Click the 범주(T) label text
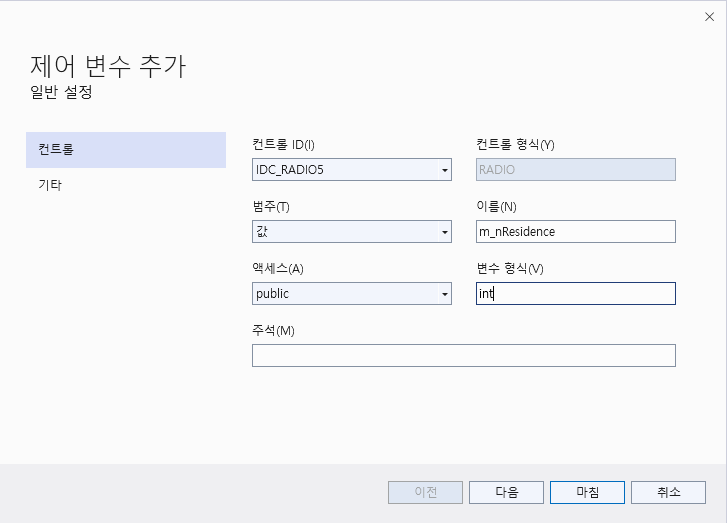727x523 pixels. (x=271, y=207)
